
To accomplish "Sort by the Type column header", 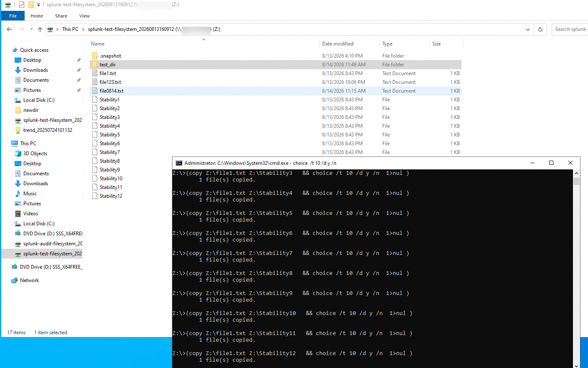I will click(x=387, y=44).
